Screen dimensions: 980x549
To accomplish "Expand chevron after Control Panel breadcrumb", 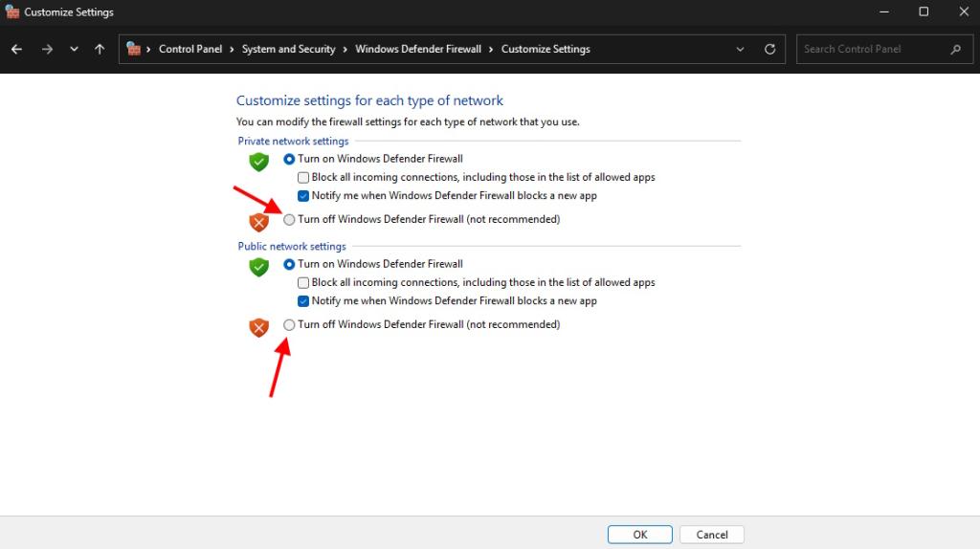I will tap(232, 49).
